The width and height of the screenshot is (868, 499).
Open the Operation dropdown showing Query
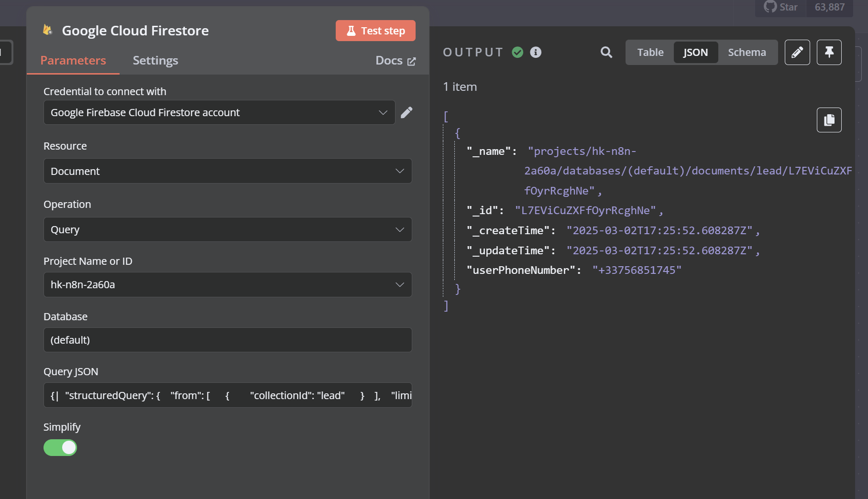(228, 229)
